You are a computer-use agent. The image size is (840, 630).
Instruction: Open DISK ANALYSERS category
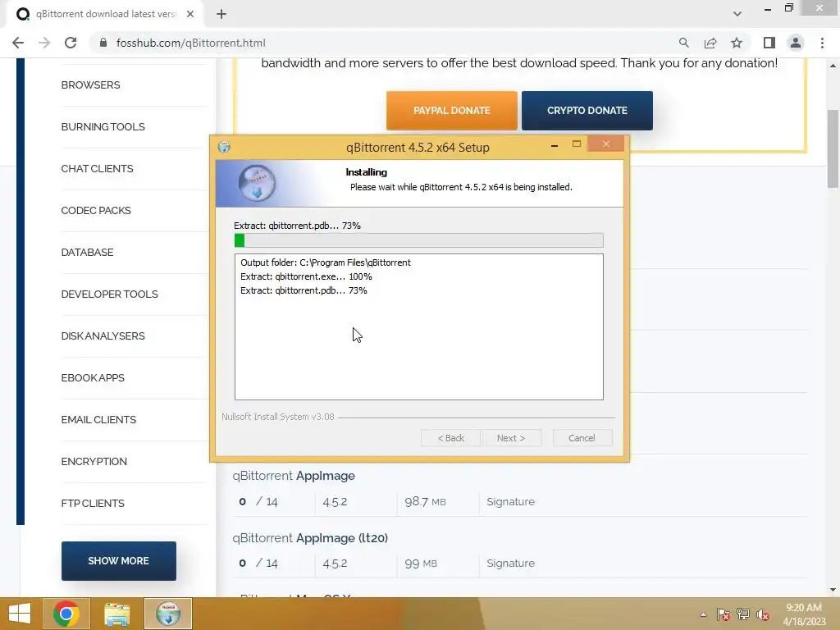pos(103,336)
